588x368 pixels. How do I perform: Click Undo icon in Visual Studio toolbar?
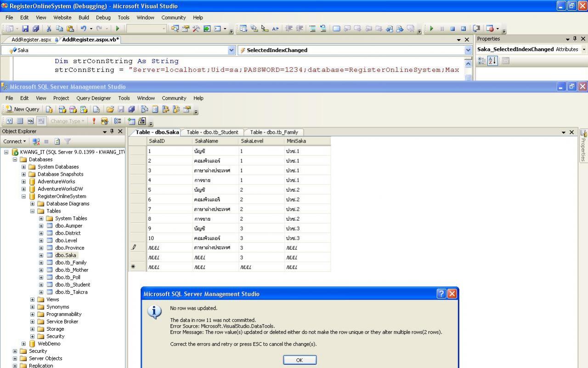(x=84, y=29)
